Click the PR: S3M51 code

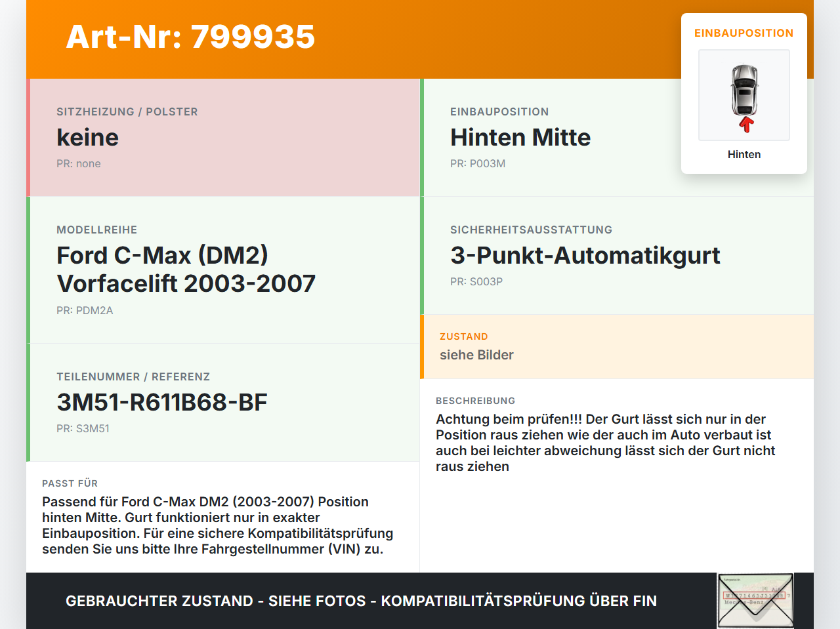83,428
